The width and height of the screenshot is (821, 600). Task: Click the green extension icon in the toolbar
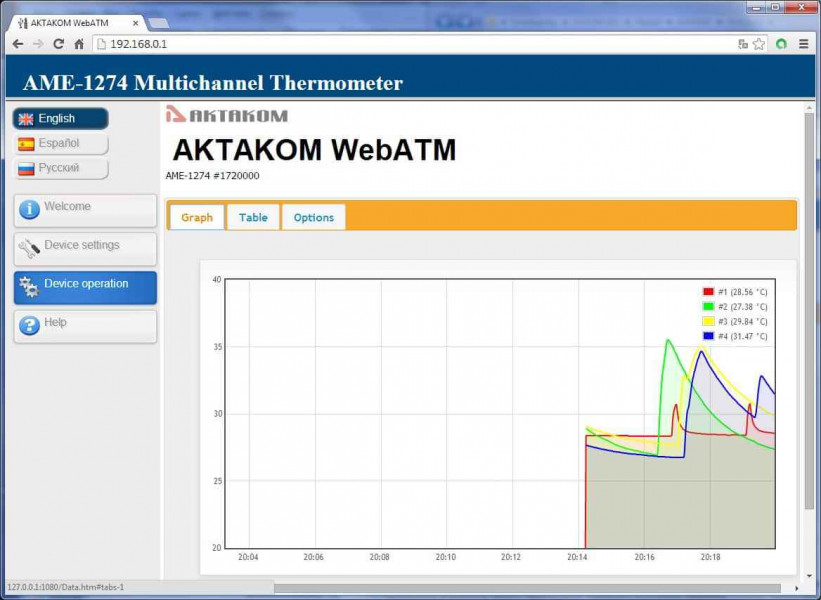pyautogui.click(x=781, y=44)
